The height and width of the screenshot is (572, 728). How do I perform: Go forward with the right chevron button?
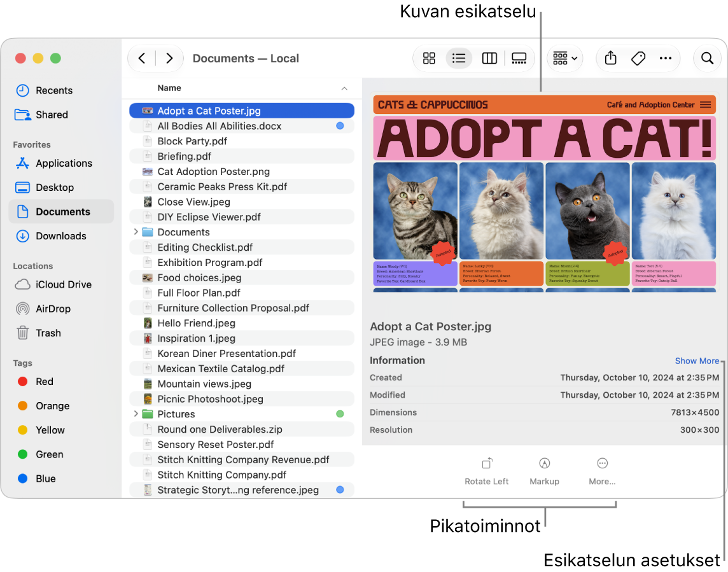coord(169,58)
